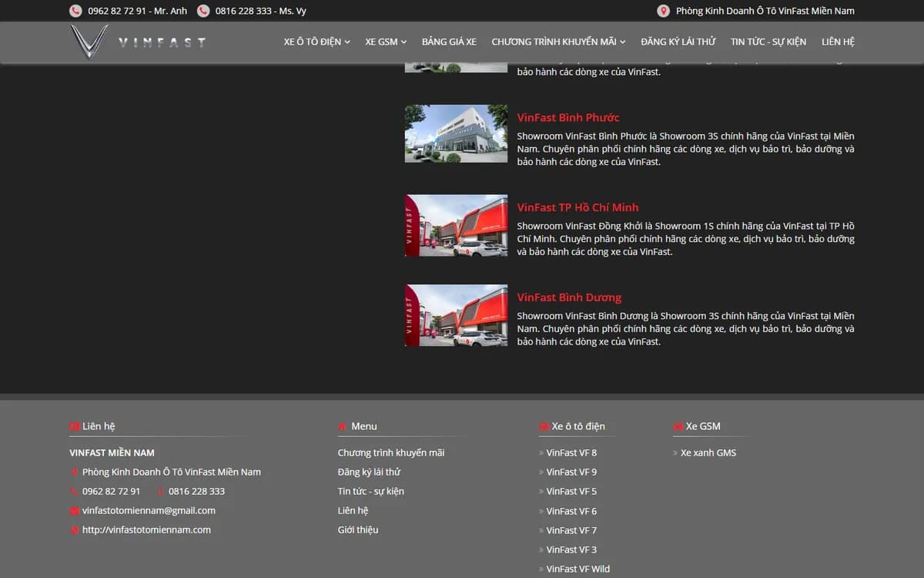Click the VinFast Bình Phước showroom thumbnail
Viewport: 924px width, 578px height.
pos(456,133)
